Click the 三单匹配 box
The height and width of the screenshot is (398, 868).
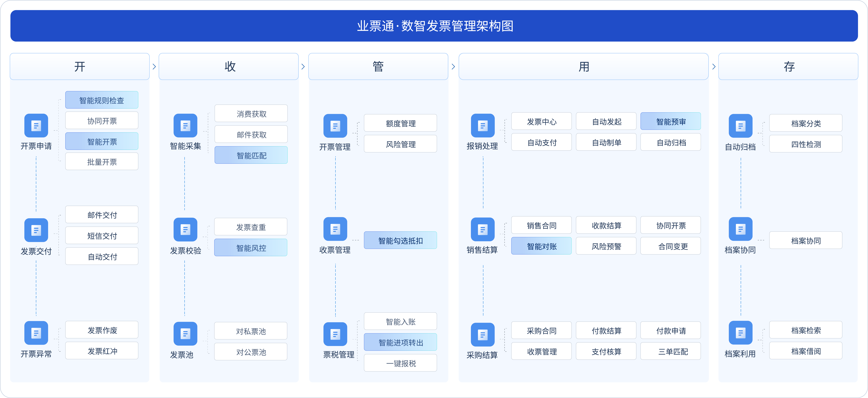click(x=671, y=351)
